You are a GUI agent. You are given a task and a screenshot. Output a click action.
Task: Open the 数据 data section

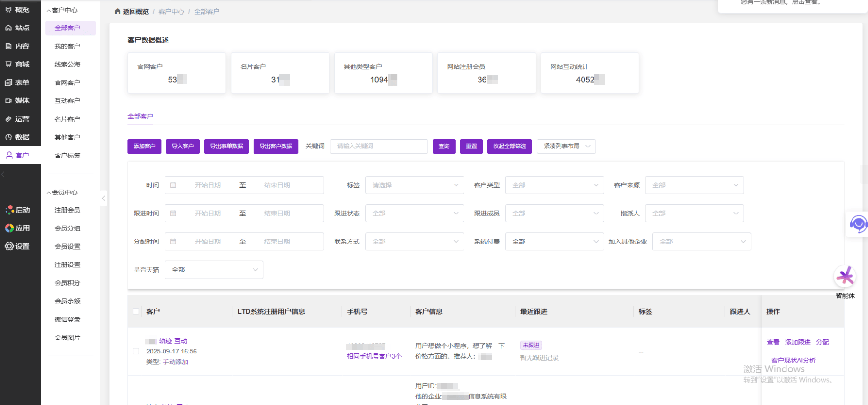(17, 137)
